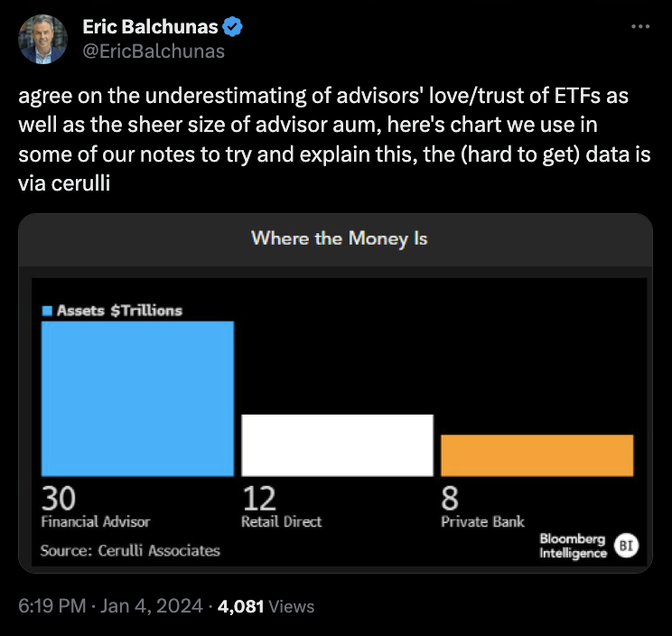The image size is (672, 636).
Task: Select the Retail Direct axis label
Action: pyautogui.click(x=281, y=522)
